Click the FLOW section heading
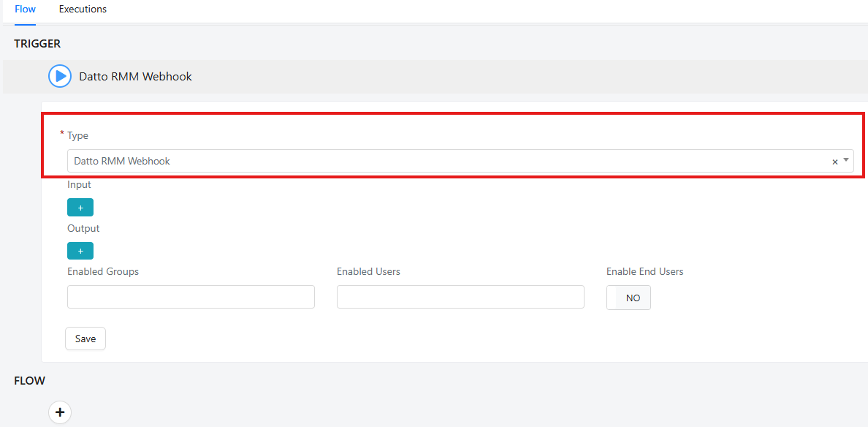 (29, 380)
